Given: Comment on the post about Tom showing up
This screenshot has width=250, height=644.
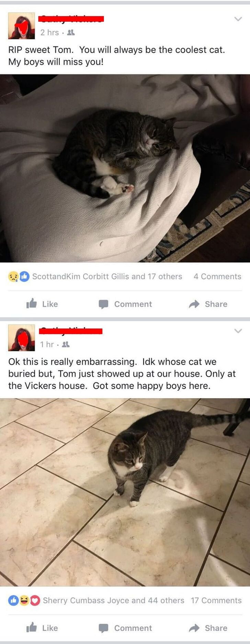Looking at the screenshot, I should tap(125, 628).
